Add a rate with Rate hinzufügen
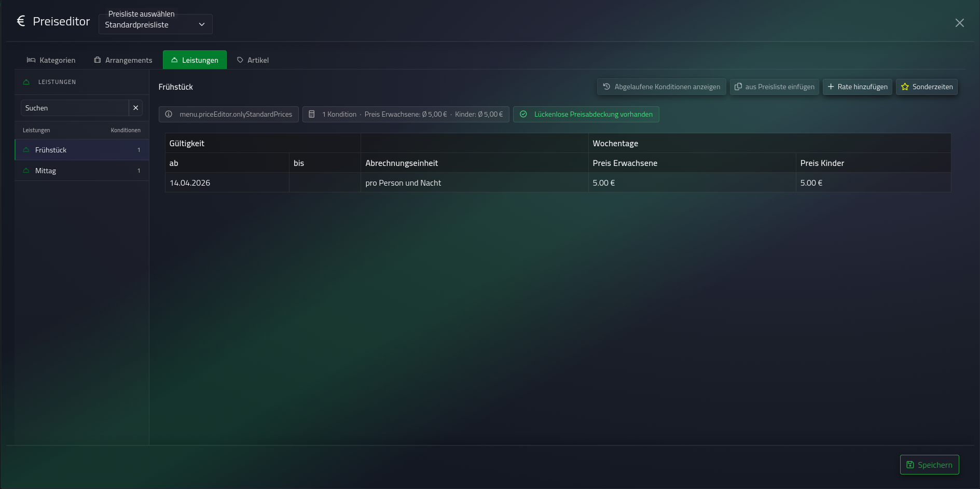The image size is (980, 489). click(x=858, y=87)
